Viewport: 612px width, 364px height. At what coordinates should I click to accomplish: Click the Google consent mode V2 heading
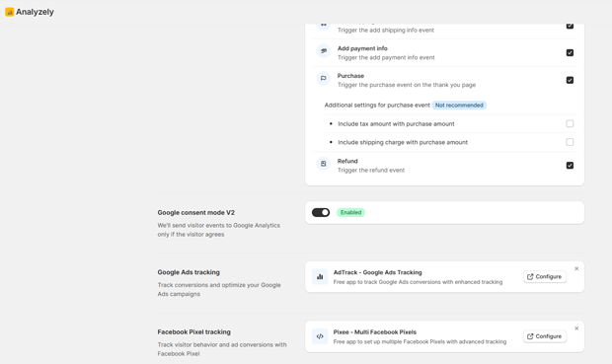(x=195, y=213)
